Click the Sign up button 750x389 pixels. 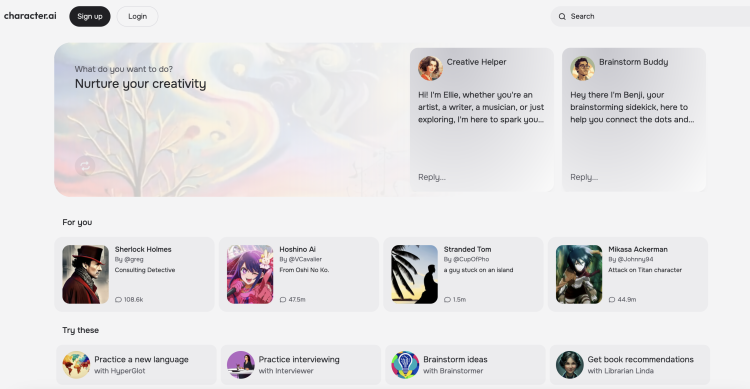90,16
